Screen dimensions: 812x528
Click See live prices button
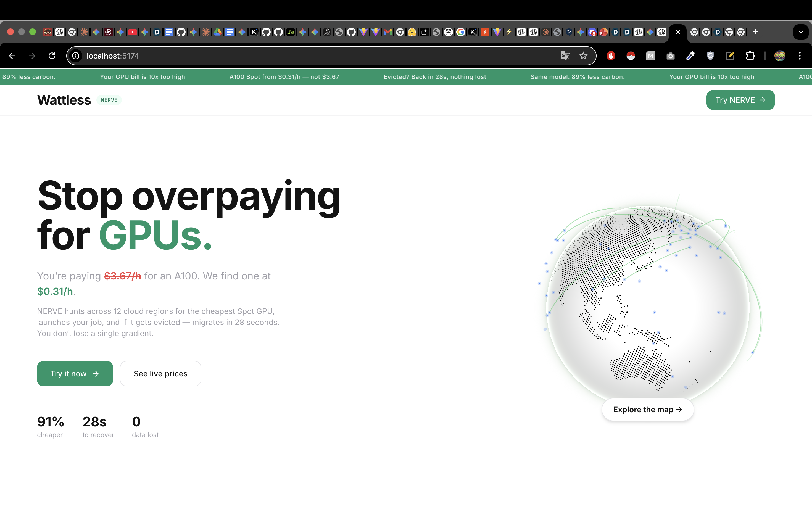(x=160, y=373)
